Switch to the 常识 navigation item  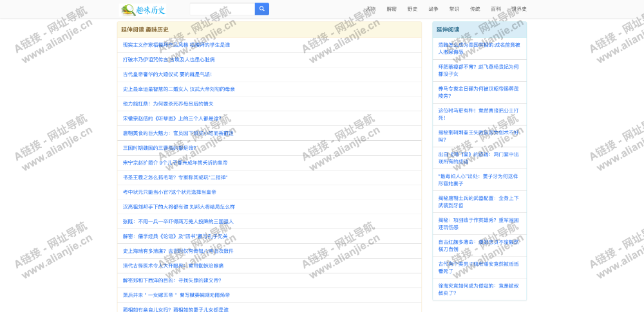(x=454, y=9)
